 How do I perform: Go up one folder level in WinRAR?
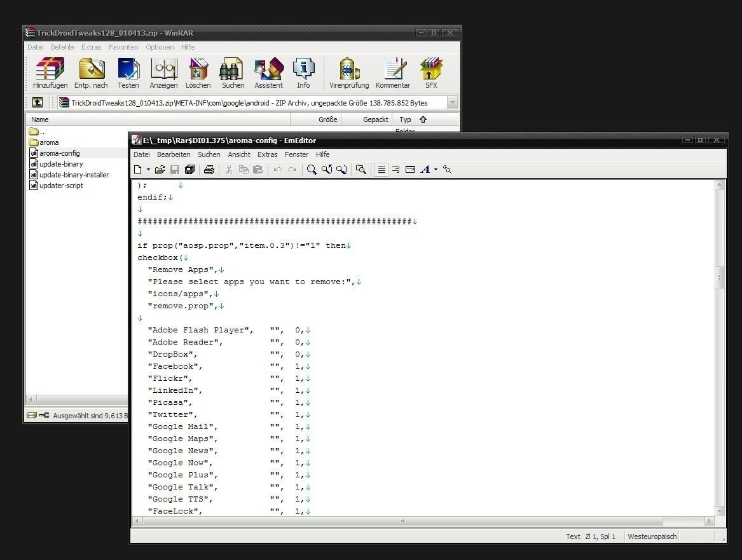coord(38,102)
